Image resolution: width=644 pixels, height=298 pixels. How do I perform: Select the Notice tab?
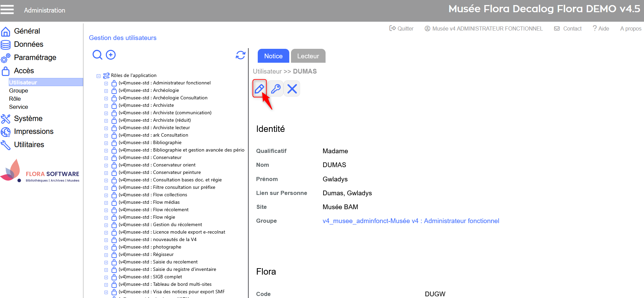[x=273, y=56]
